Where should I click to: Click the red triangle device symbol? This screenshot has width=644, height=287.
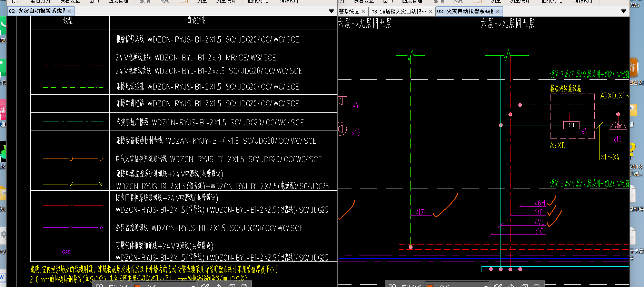click(618, 125)
